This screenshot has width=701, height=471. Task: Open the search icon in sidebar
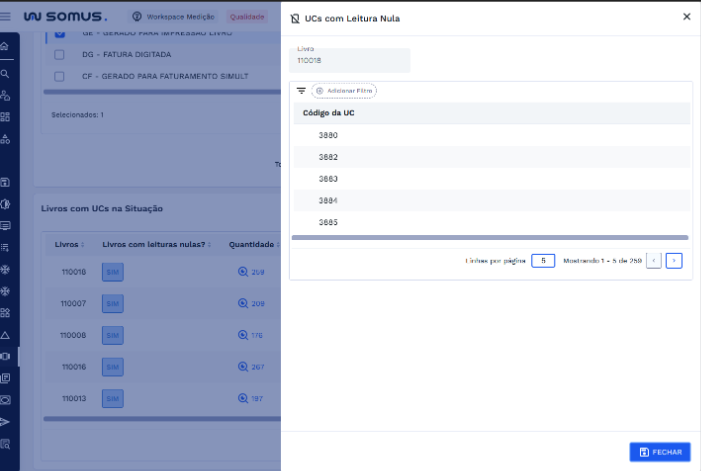click(x=4, y=74)
